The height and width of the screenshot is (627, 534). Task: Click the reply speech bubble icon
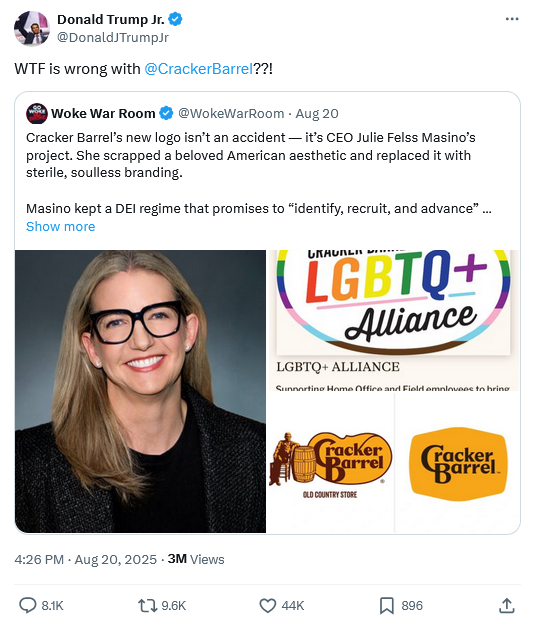pos(28,605)
